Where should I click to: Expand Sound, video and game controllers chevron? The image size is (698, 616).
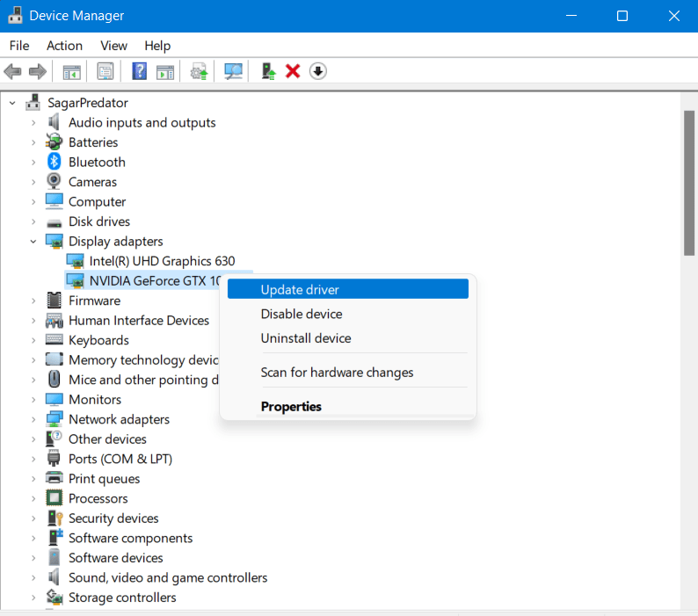click(33, 577)
